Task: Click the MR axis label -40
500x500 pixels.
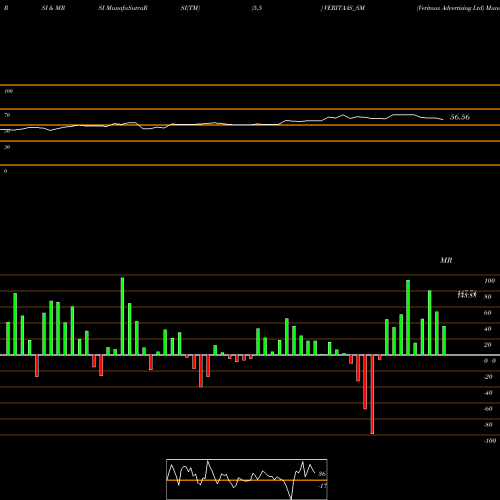Action: click(x=488, y=393)
